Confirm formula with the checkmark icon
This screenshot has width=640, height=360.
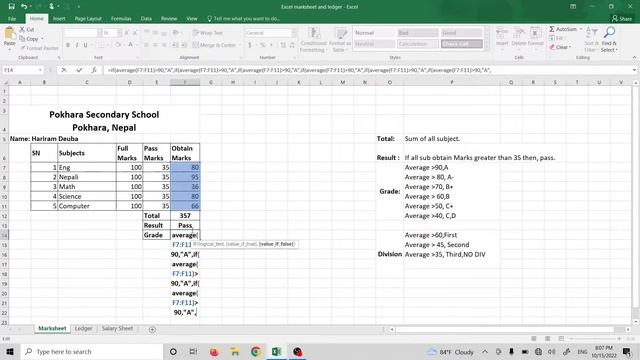click(79, 70)
